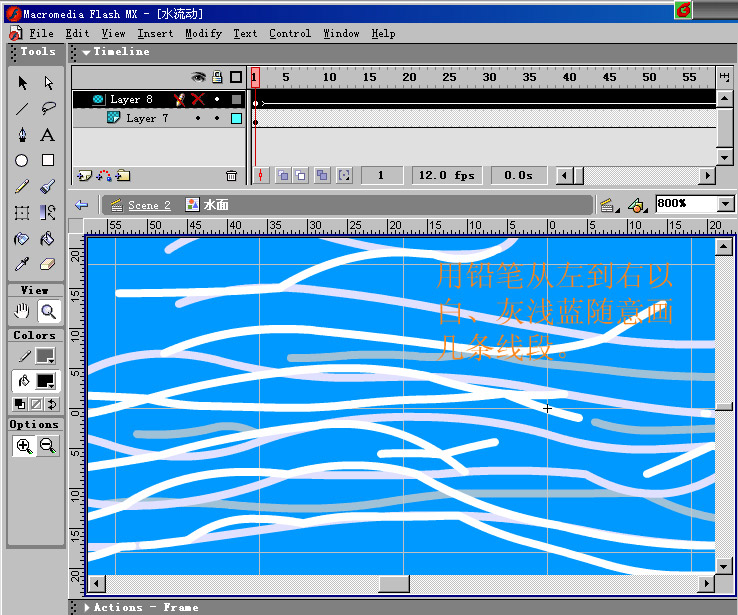Toggle Edit Multiple Frames

322,176
